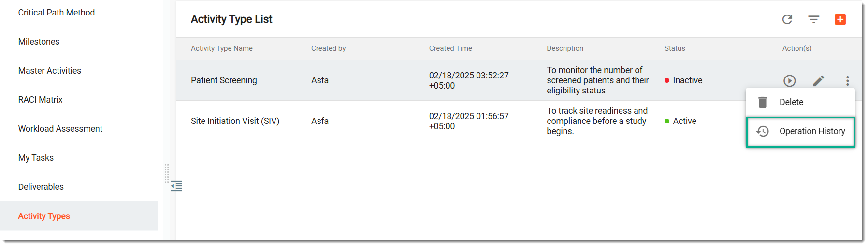Click the Active status of SIV row
This screenshot has width=868, height=246.
click(x=680, y=121)
